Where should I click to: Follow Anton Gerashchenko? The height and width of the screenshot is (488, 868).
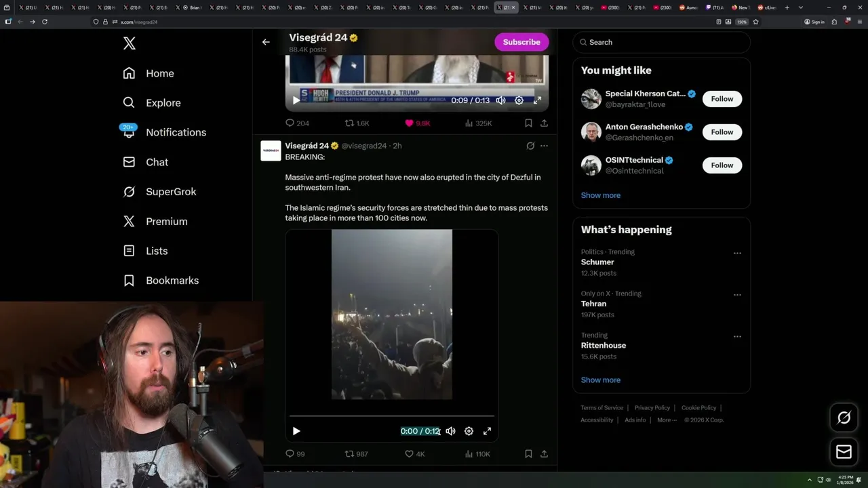(722, 132)
